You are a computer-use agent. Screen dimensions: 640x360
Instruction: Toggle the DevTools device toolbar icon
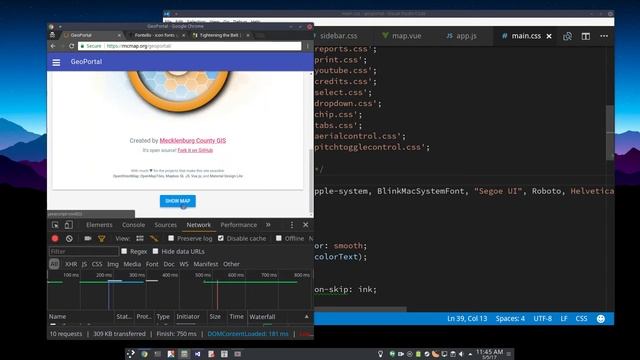(69, 225)
